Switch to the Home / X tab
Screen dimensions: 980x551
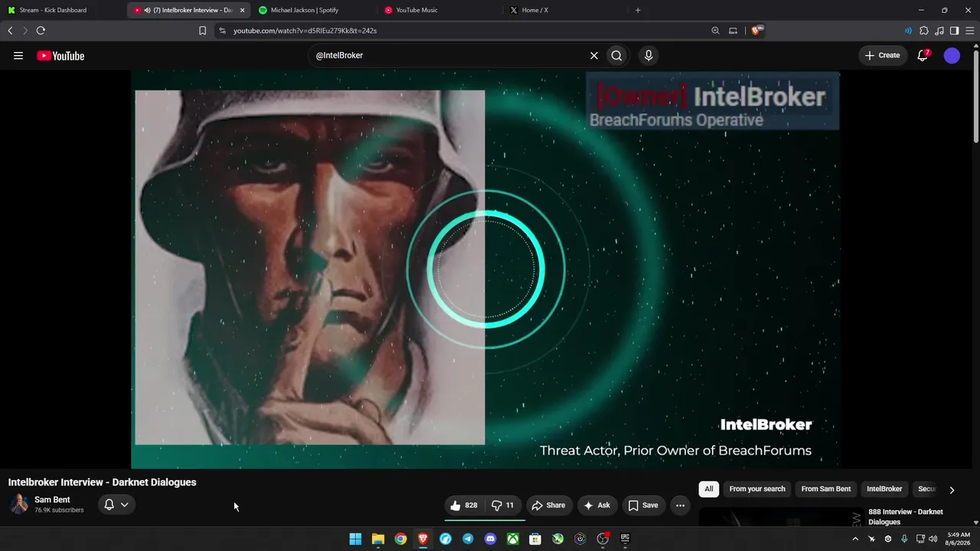(x=563, y=10)
